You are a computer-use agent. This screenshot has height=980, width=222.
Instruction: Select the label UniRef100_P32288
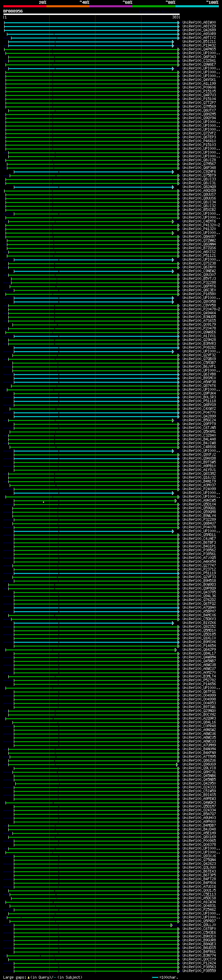pos(199,283)
